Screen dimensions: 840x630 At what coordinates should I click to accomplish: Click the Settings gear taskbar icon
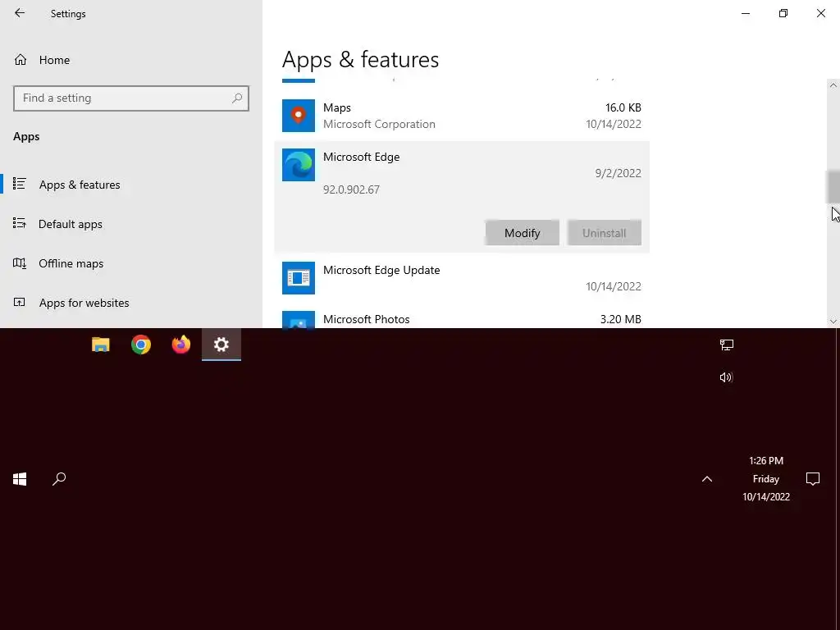(221, 345)
